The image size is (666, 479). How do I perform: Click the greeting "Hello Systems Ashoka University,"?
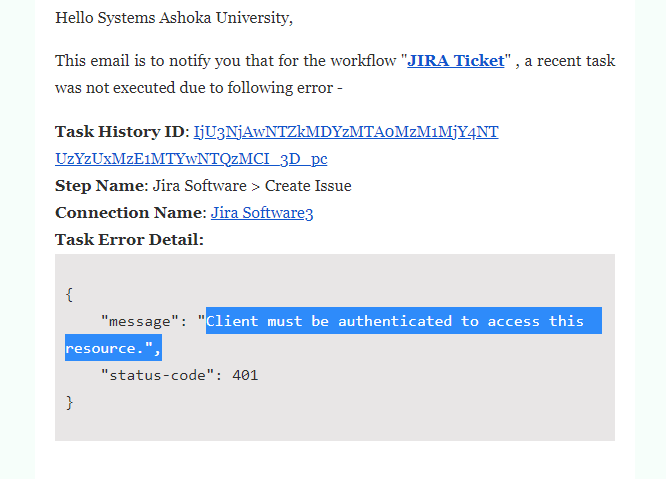point(174,18)
